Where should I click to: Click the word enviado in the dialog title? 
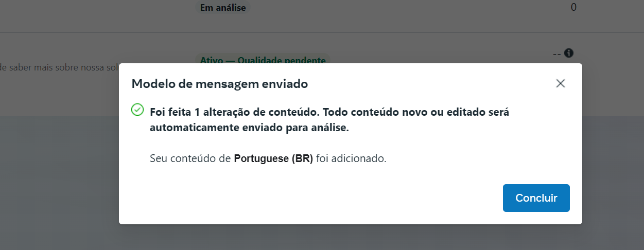[x=284, y=83]
